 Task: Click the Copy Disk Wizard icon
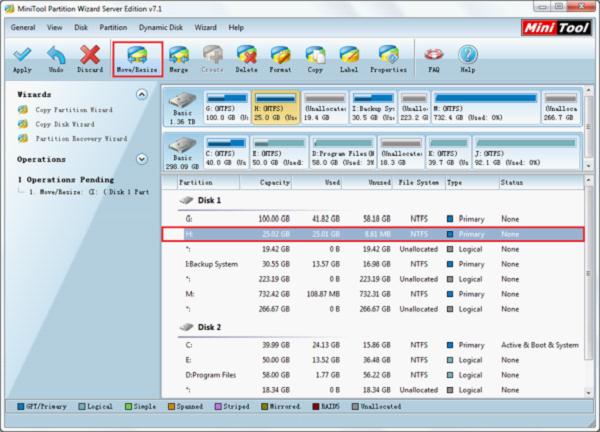pos(23,124)
